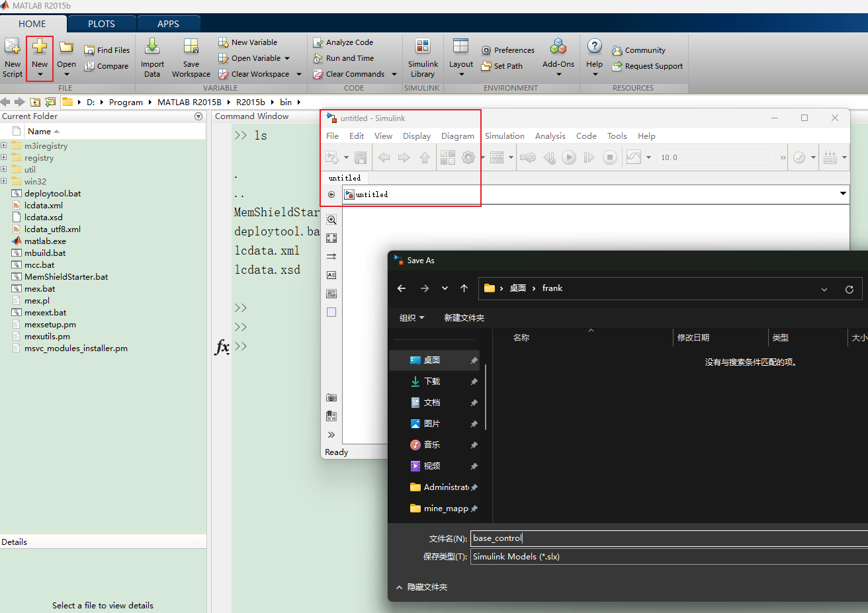
Task: Switch to the PLOTS tab
Action: click(101, 24)
